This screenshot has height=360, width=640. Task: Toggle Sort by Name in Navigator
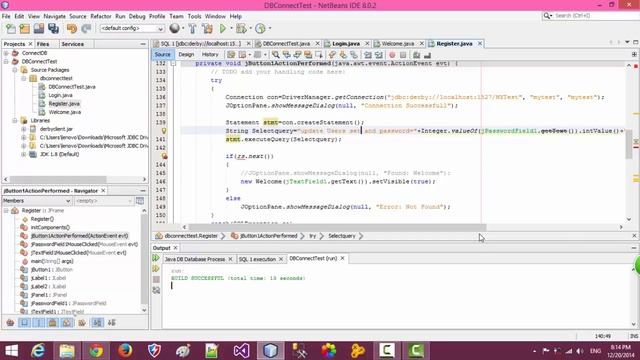(98, 323)
